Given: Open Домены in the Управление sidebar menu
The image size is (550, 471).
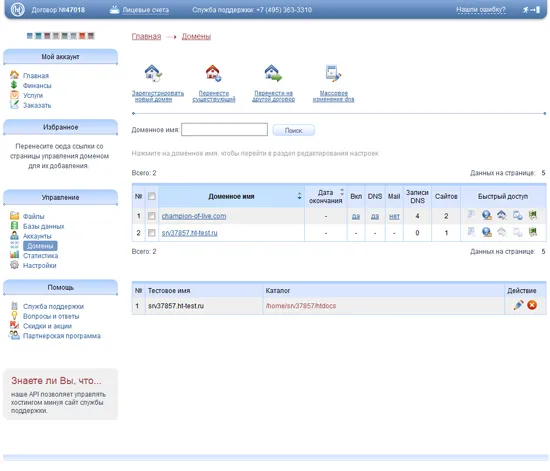Looking at the screenshot, I should tap(40, 246).
